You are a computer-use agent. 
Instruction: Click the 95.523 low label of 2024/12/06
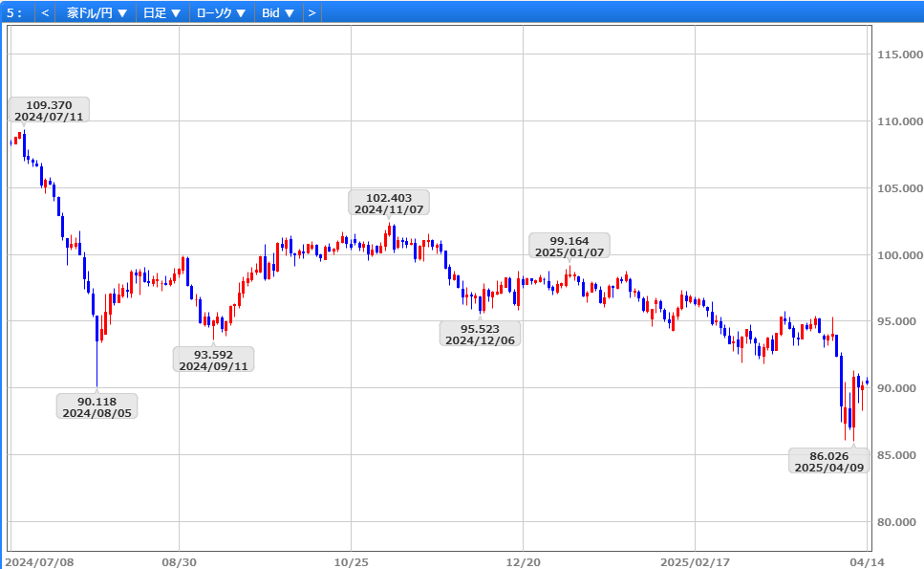[x=481, y=335]
